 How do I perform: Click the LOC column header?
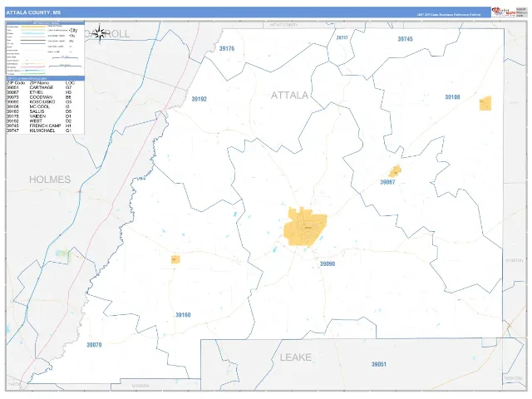(x=70, y=83)
